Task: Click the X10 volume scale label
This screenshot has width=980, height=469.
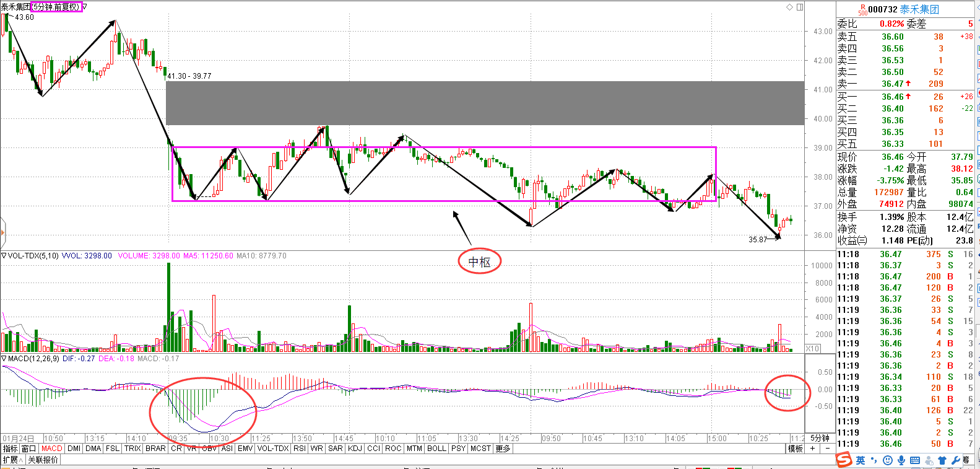Action: tap(813, 349)
